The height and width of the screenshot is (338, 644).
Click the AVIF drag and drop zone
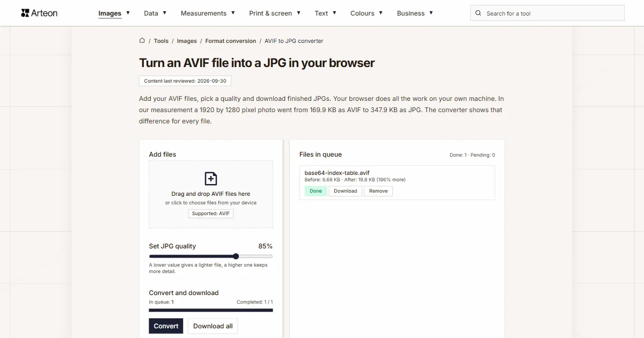pos(211,194)
